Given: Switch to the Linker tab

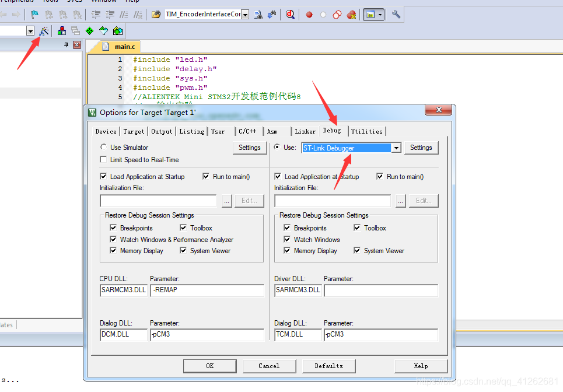Looking at the screenshot, I should [305, 131].
